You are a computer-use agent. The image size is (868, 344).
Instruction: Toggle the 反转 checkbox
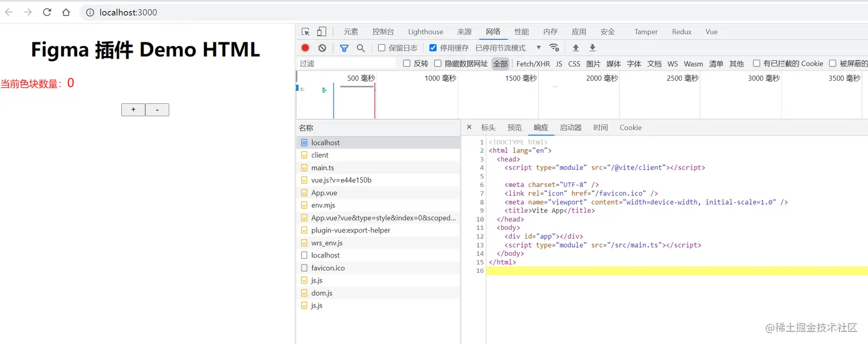click(407, 63)
